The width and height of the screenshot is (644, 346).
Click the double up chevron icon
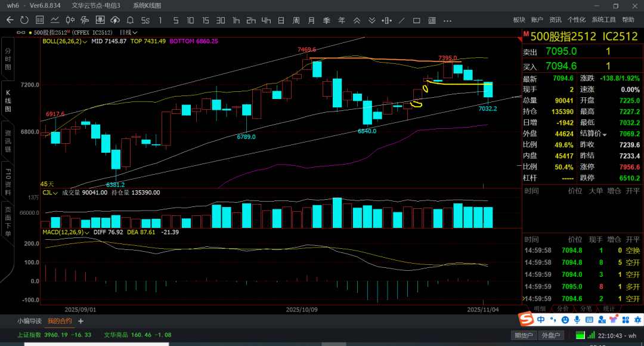[x=357, y=20]
